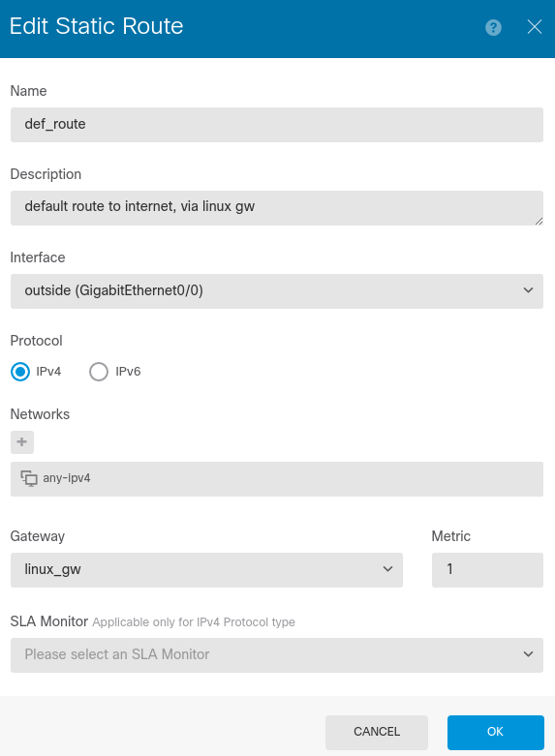This screenshot has width=555, height=756.
Task: Click the description resize handle corner
Action: click(x=539, y=221)
